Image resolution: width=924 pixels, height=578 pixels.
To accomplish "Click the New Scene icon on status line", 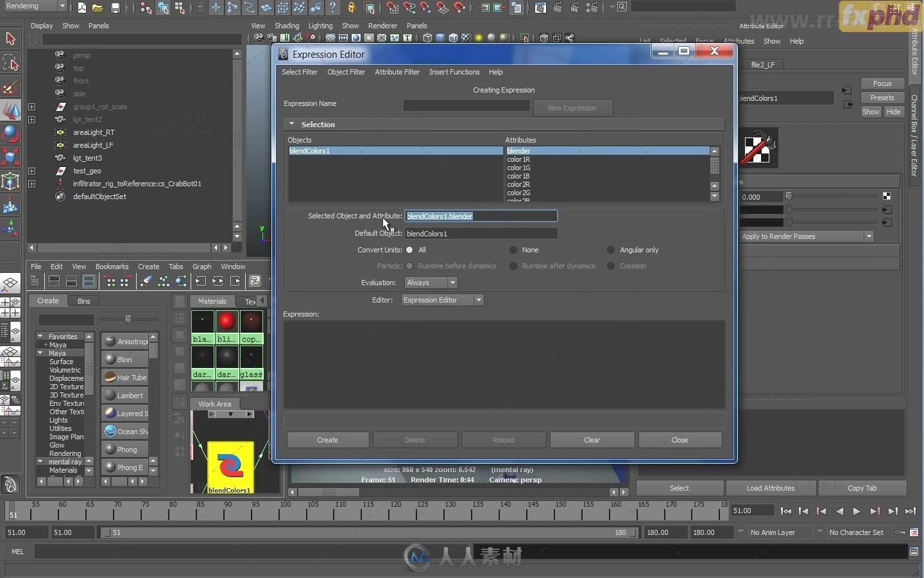I will [82, 8].
